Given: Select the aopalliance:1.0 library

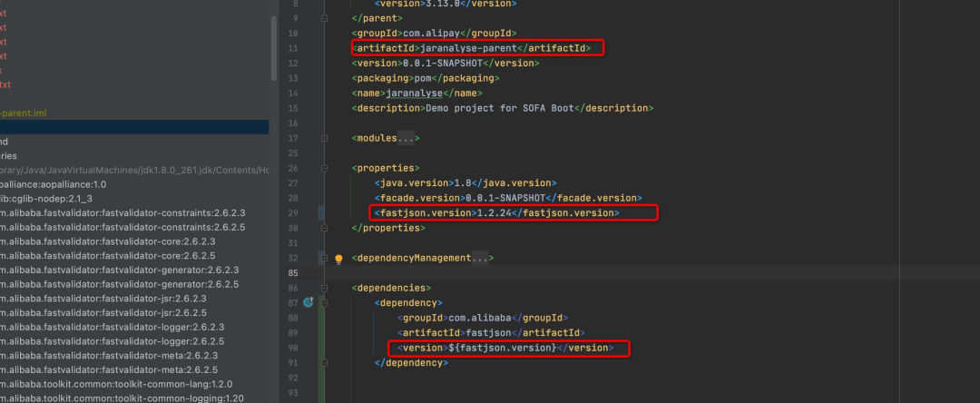Looking at the screenshot, I should (x=53, y=184).
